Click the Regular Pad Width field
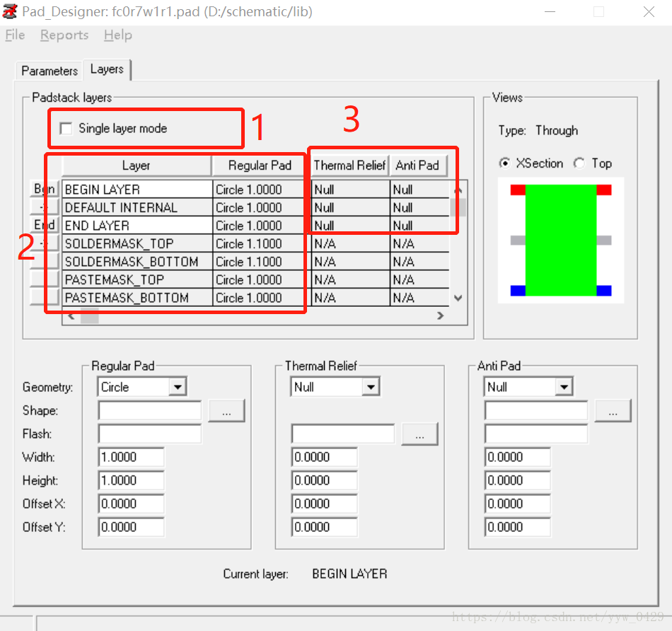The image size is (672, 631). pyautogui.click(x=131, y=457)
